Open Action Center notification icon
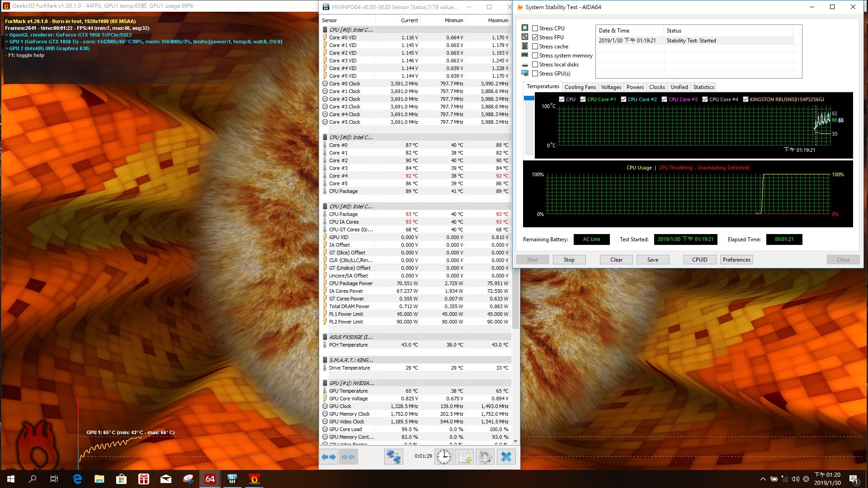The image size is (868, 488). click(854, 479)
